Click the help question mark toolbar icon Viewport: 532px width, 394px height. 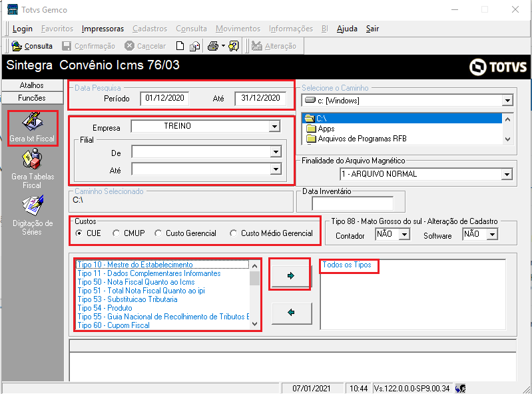tap(234, 46)
